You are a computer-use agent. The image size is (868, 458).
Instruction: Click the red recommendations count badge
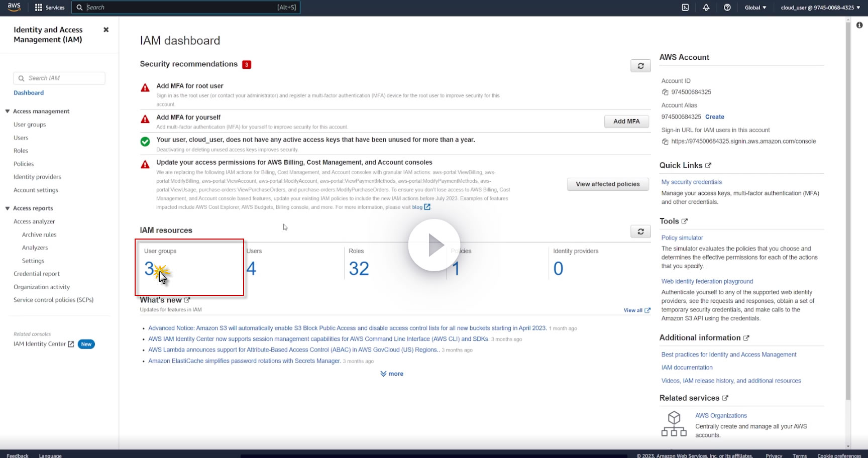(247, 64)
